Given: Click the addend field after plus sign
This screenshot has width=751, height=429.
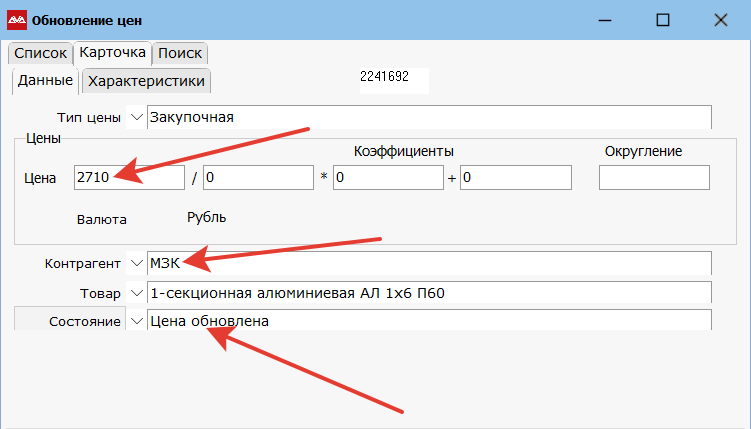Looking at the screenshot, I should coord(516,178).
